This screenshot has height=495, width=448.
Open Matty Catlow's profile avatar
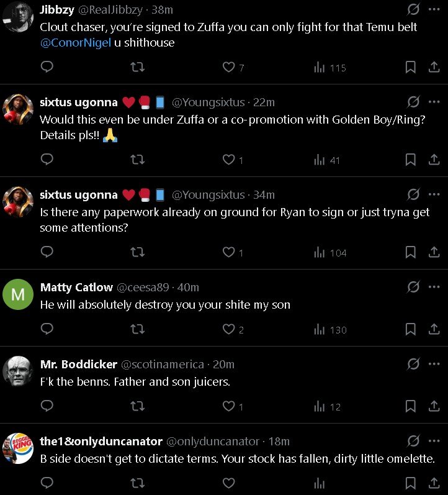click(18, 294)
